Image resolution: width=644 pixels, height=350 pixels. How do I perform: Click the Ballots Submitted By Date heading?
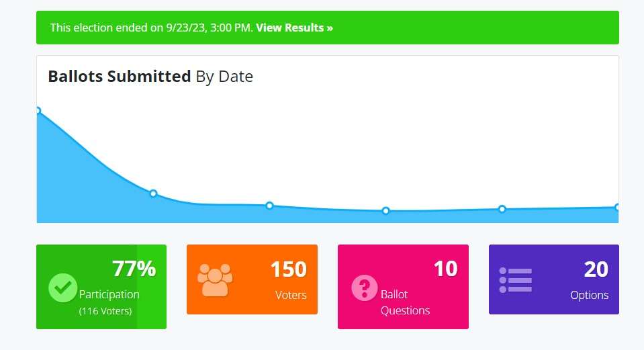tap(150, 77)
